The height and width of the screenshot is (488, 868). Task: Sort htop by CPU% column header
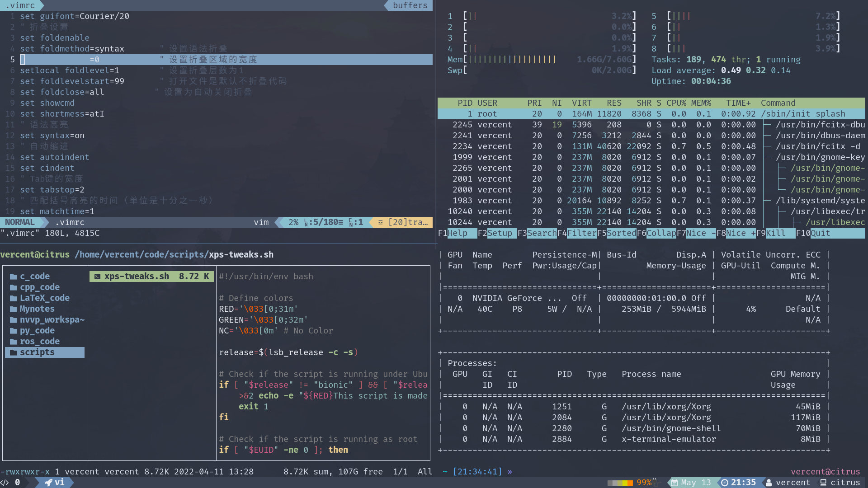676,103
